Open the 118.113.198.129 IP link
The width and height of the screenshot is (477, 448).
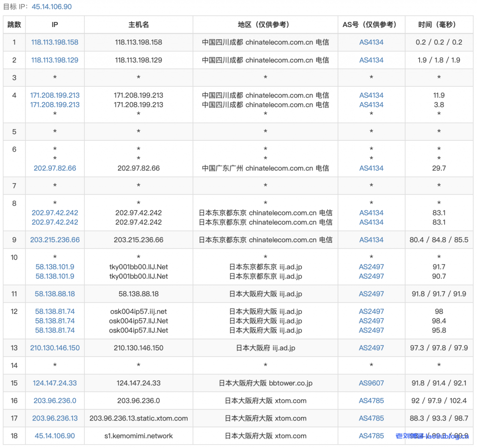click(x=55, y=60)
